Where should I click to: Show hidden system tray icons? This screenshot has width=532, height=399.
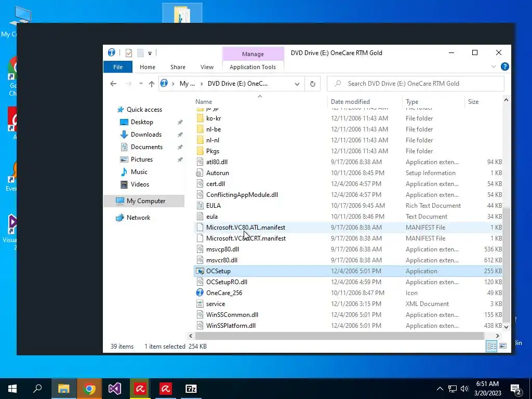tap(440, 389)
